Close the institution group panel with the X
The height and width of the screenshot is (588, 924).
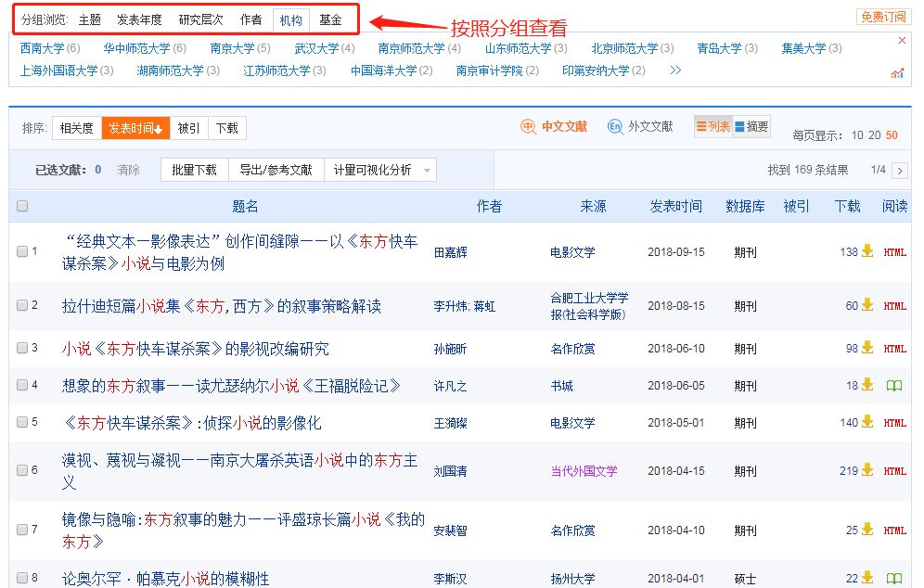coord(902,41)
